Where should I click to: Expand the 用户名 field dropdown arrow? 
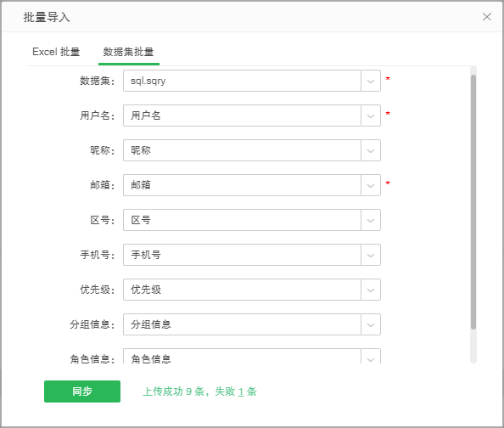371,115
